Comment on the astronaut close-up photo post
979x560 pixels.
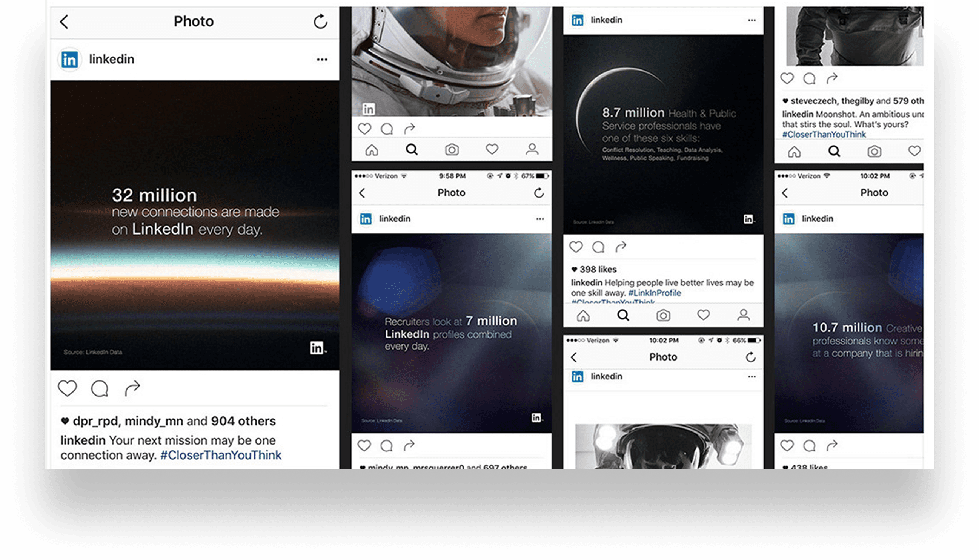pyautogui.click(x=387, y=129)
